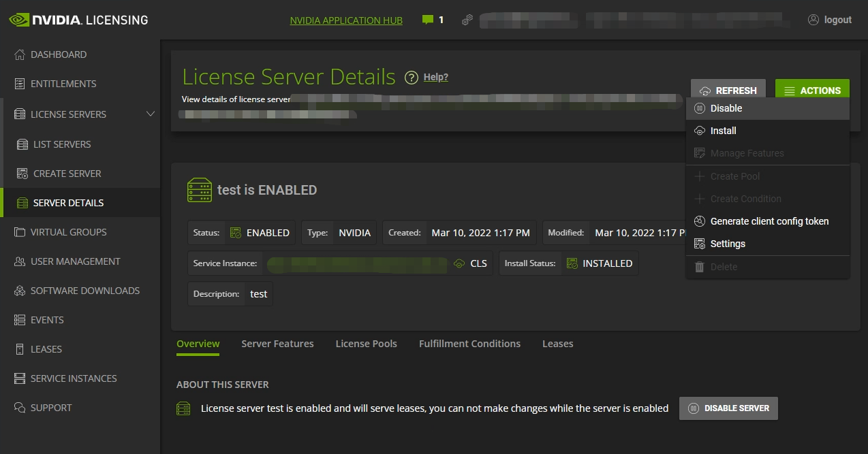Viewport: 868px width, 454px height.
Task: Choose Disable from the Actions menu
Action: pos(768,108)
